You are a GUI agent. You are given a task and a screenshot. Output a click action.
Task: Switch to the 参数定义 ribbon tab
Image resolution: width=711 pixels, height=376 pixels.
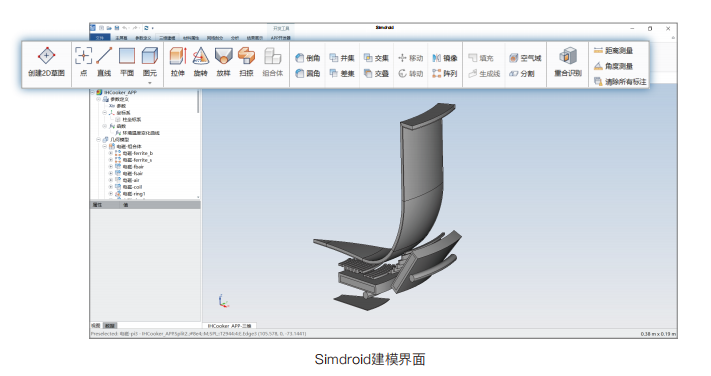pos(143,38)
